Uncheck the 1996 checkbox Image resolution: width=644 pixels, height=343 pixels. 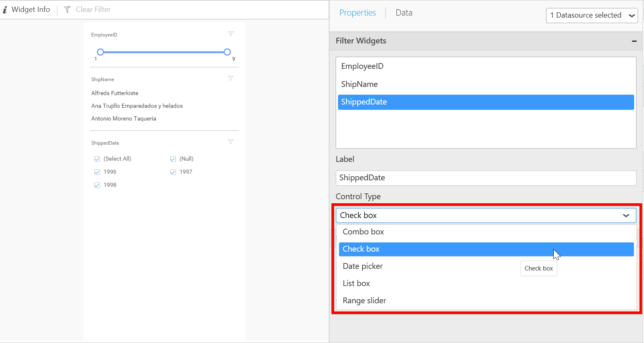coord(97,172)
